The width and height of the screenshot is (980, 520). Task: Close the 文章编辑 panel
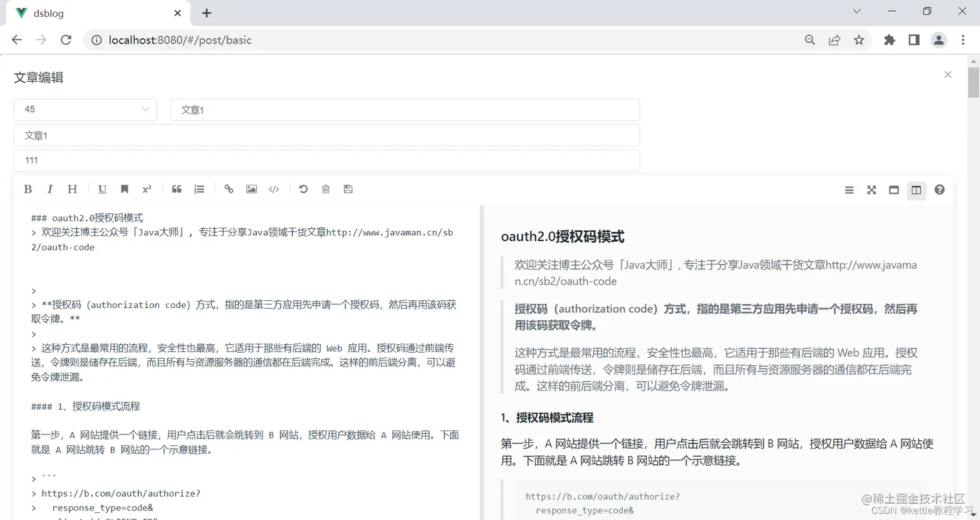click(948, 75)
